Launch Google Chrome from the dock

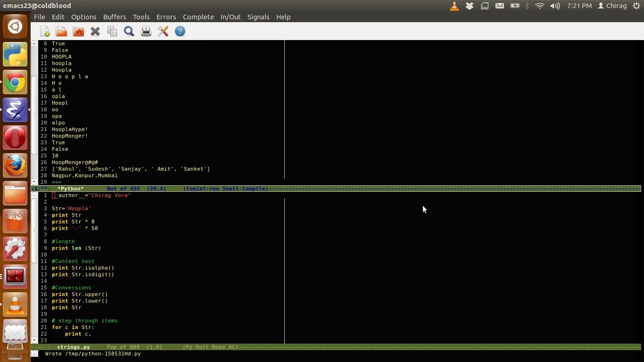pyautogui.click(x=15, y=82)
